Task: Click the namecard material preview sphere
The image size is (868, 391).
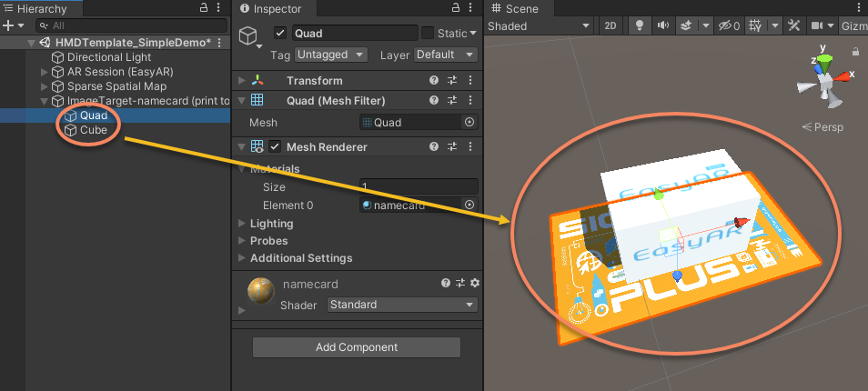Action: (261, 290)
